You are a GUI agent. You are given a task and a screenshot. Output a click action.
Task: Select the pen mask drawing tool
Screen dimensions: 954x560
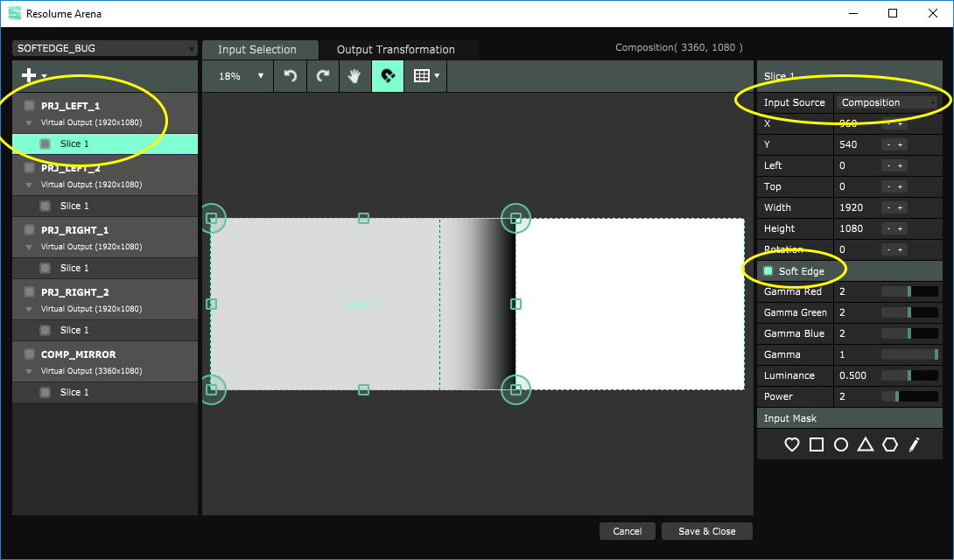point(914,444)
